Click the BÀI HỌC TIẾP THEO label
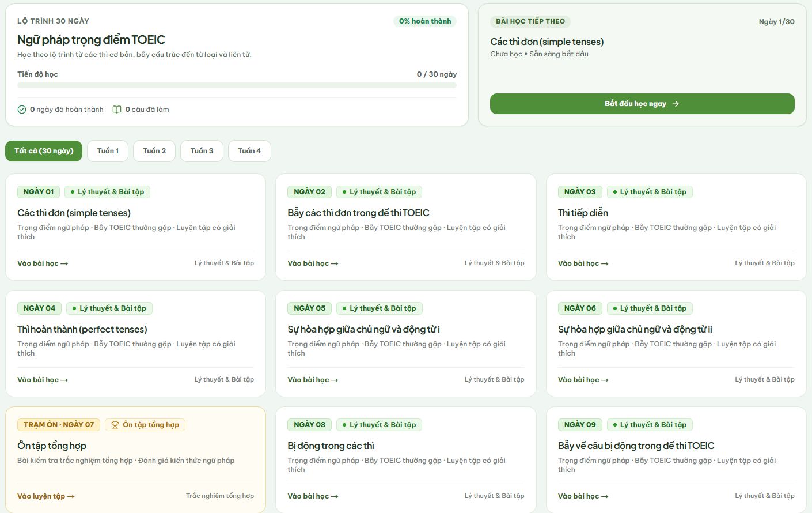Viewport: 812px width, 513px height. (x=530, y=21)
